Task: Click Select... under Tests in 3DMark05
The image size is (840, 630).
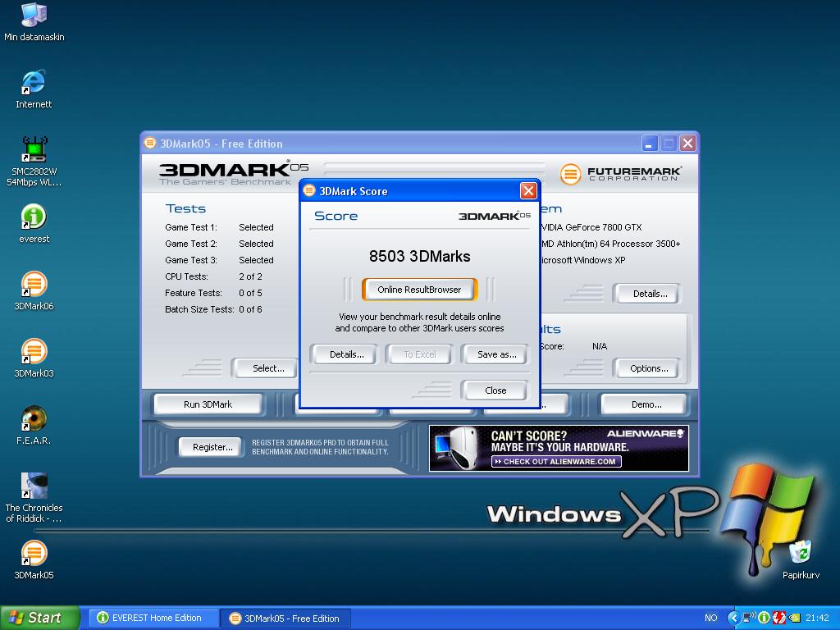Action: [267, 368]
